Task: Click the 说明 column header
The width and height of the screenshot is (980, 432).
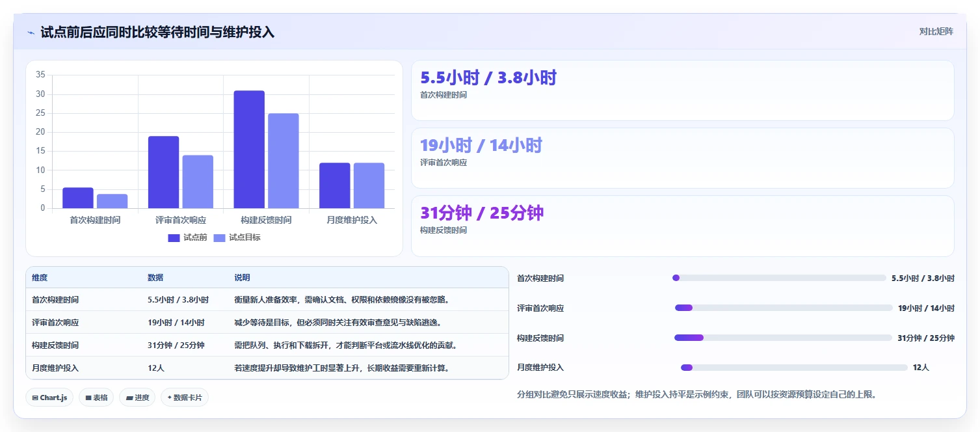Action: coord(242,278)
